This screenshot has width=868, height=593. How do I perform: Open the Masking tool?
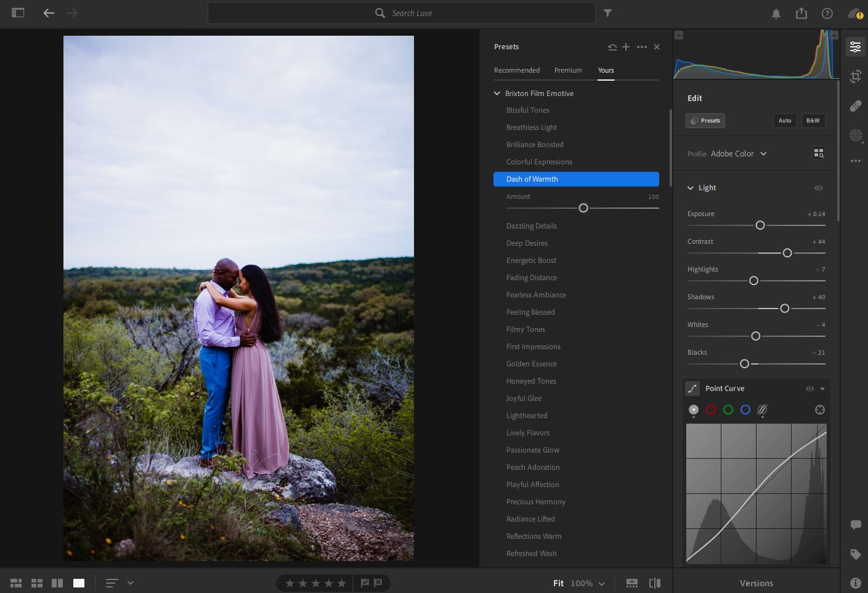click(x=856, y=135)
